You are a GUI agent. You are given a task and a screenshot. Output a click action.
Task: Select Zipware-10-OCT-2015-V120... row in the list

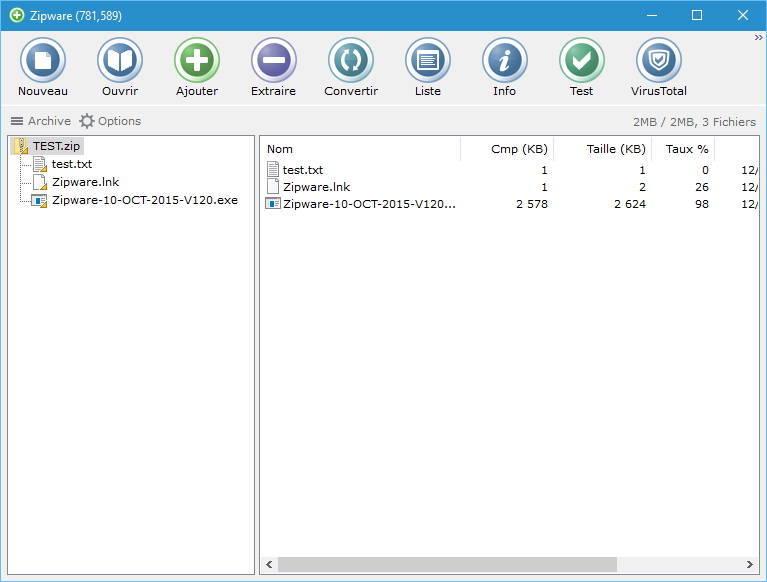pyautogui.click(x=509, y=204)
